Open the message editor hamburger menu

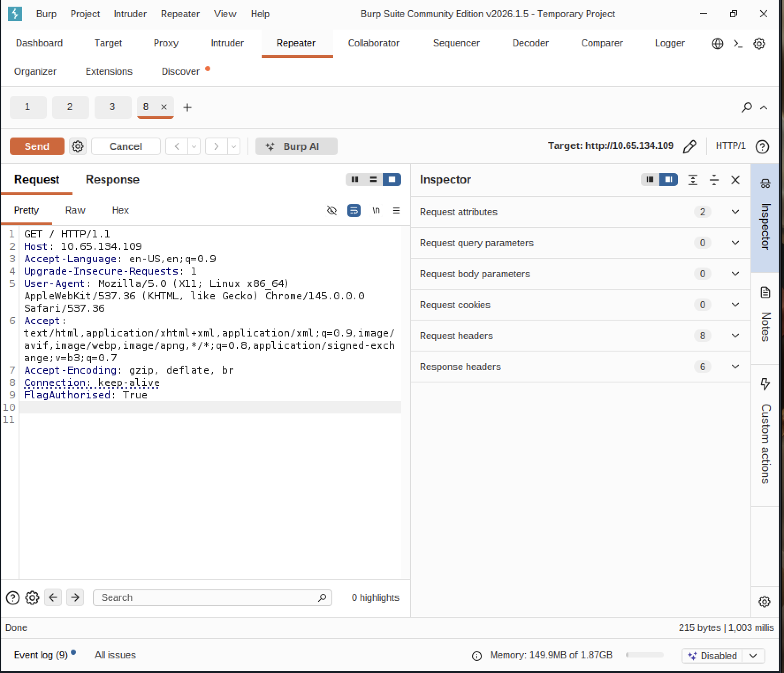pos(396,210)
